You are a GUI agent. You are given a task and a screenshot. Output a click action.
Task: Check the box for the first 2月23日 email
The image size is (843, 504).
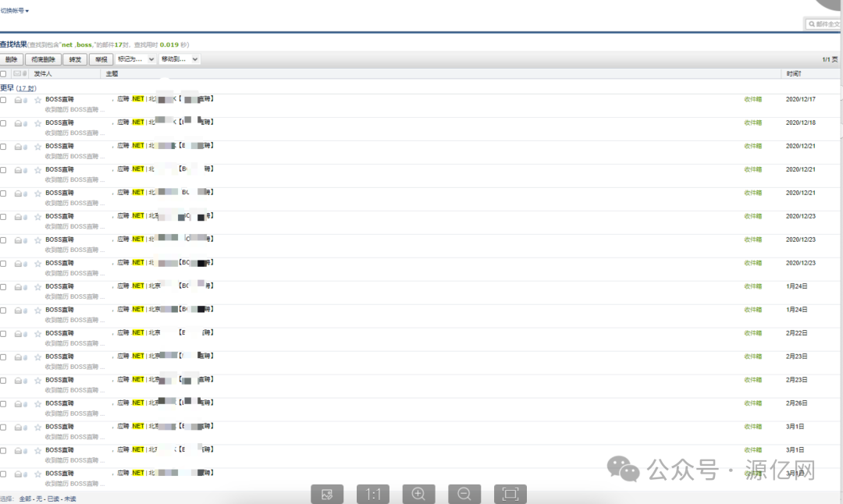tap(3, 357)
